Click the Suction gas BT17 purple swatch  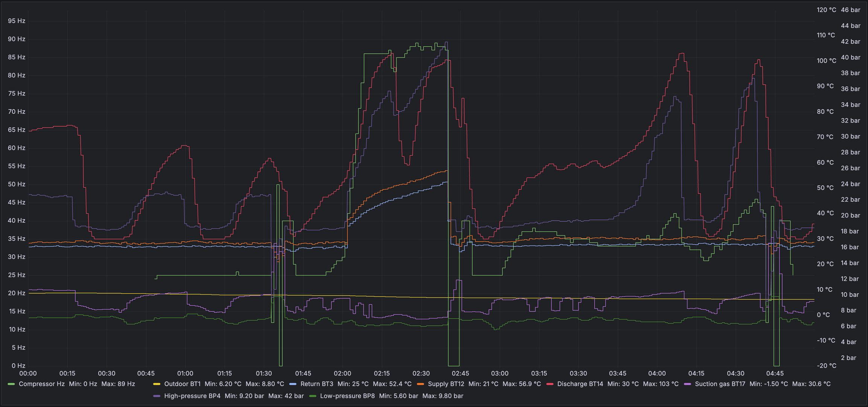(x=687, y=384)
